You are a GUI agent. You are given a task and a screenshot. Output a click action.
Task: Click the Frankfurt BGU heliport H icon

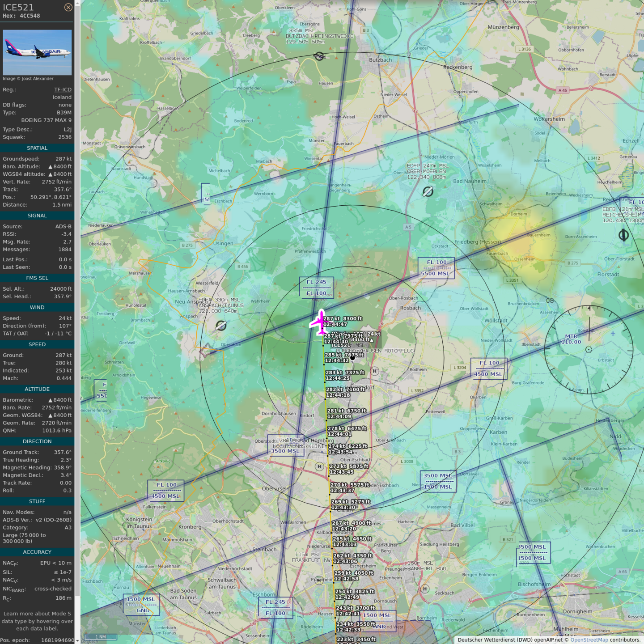(x=425, y=589)
